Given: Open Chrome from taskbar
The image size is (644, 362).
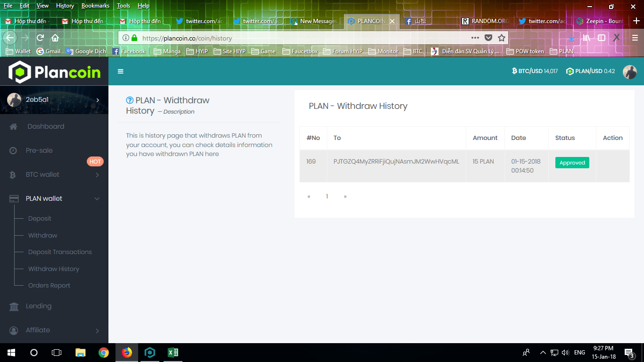Looking at the screenshot, I should point(104,353).
